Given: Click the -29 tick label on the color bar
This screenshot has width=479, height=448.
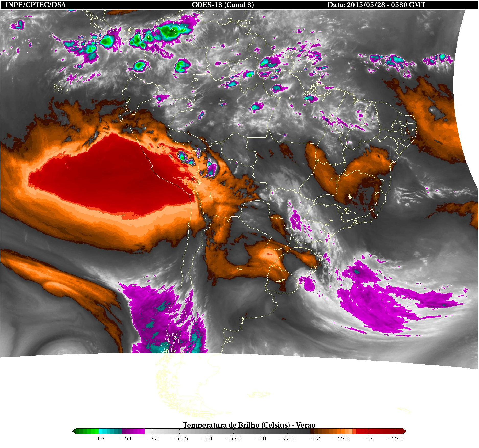Looking at the screenshot, I should pos(260,439).
